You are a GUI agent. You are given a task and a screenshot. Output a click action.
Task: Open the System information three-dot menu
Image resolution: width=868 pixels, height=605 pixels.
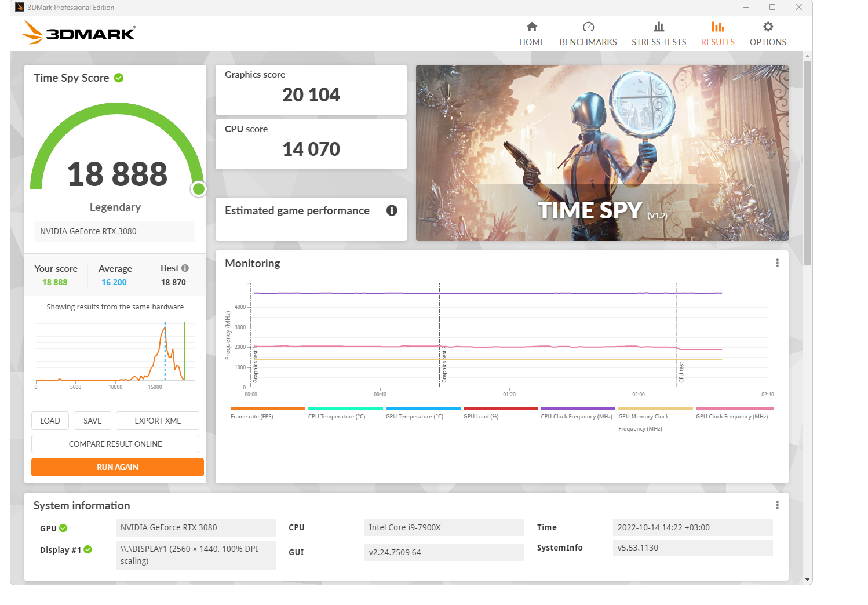(x=777, y=505)
